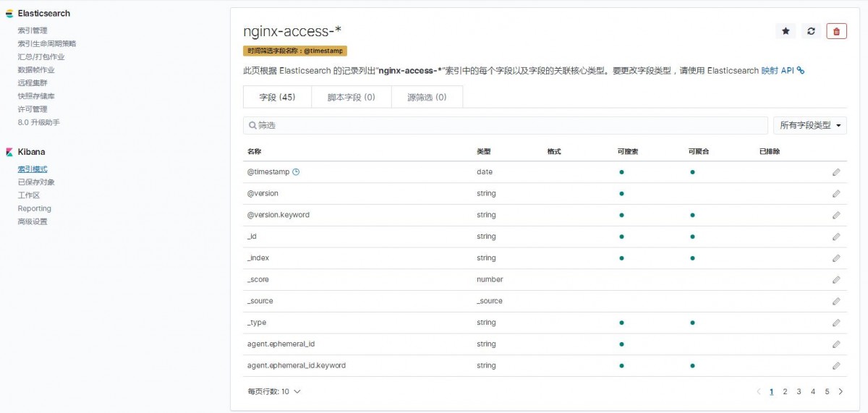Click the Kibana logo icon in sidebar
Screen dimensions: 868x413
[9, 152]
